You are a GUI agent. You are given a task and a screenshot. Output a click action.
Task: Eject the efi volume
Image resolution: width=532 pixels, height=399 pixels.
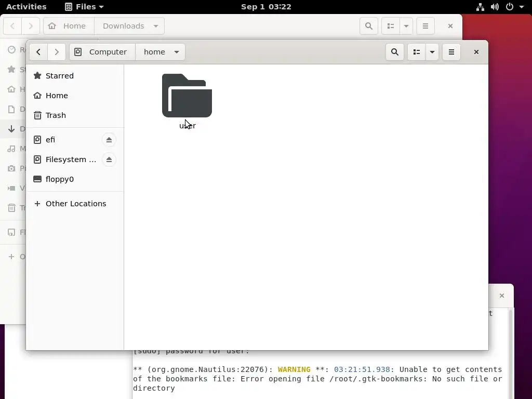point(109,140)
